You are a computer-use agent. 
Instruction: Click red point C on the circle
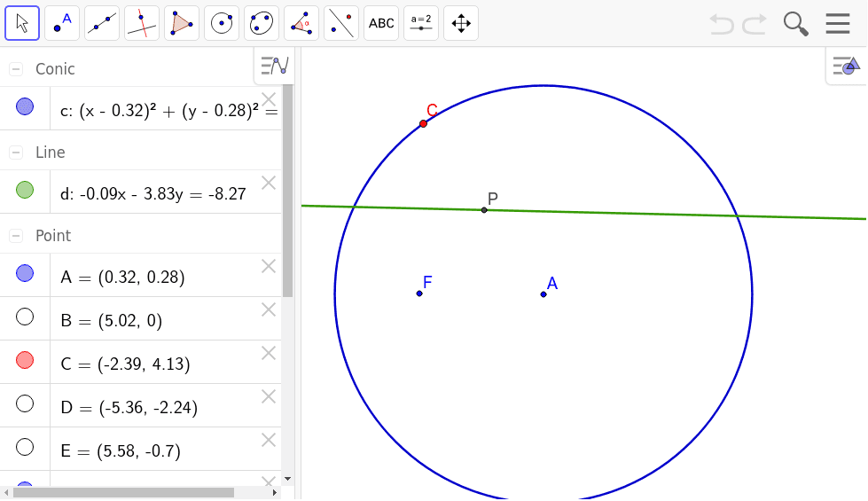[x=424, y=123]
